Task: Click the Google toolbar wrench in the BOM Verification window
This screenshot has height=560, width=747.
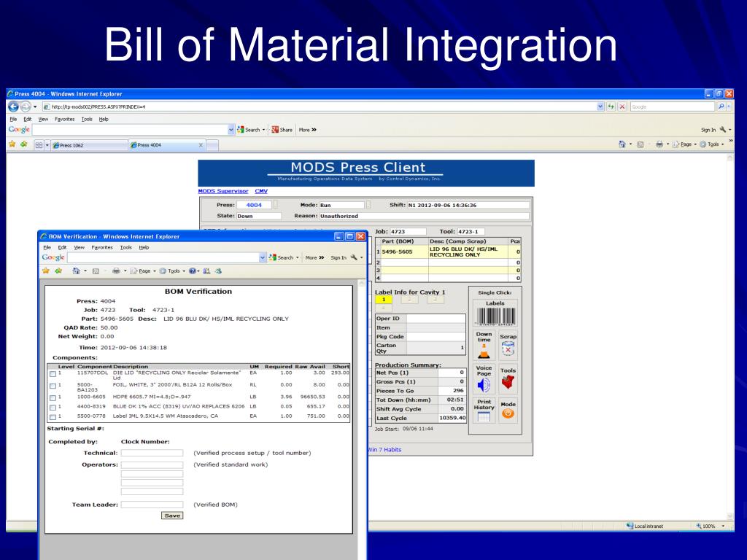Action: [x=354, y=257]
